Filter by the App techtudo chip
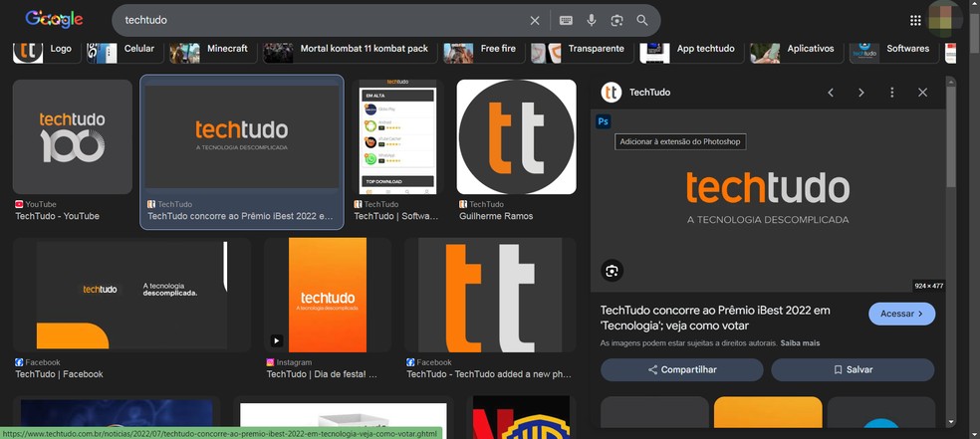This screenshot has height=439, width=980. coord(691,51)
